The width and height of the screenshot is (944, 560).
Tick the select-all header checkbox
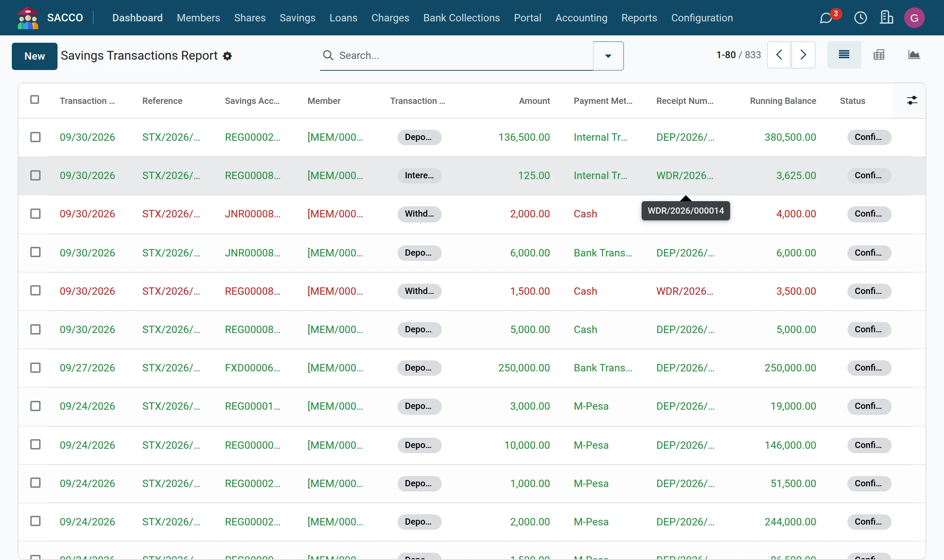35,99
